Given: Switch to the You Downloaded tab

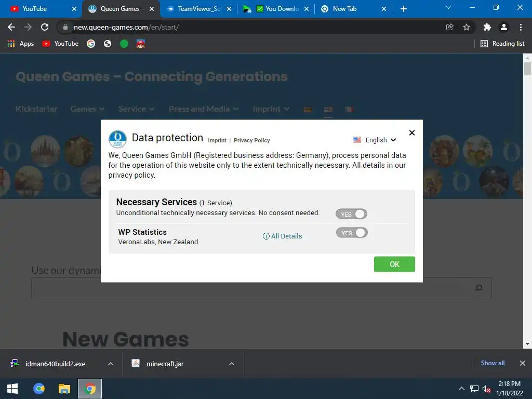Looking at the screenshot, I should (275, 9).
